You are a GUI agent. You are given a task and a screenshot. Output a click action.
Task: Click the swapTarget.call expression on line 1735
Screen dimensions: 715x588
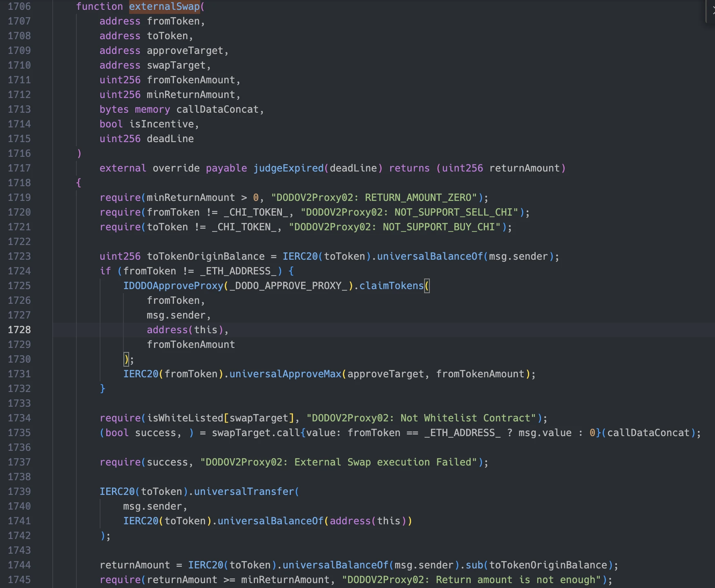click(x=254, y=432)
